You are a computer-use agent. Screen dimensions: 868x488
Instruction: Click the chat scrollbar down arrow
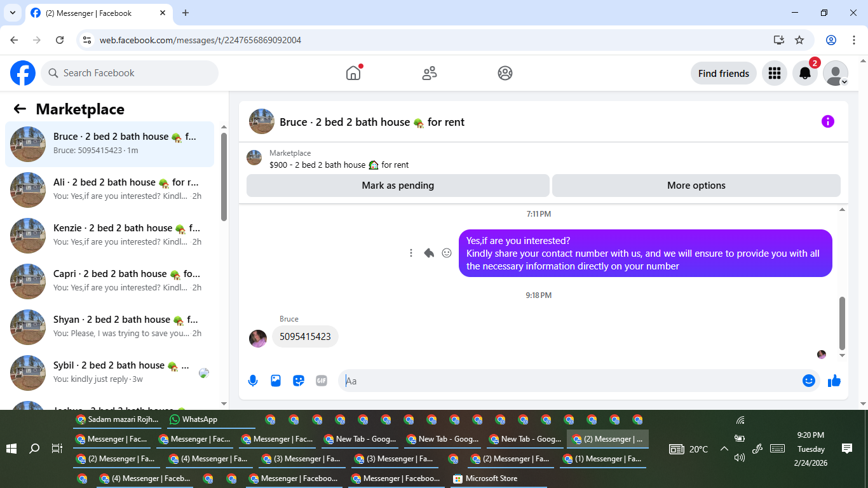(843, 356)
